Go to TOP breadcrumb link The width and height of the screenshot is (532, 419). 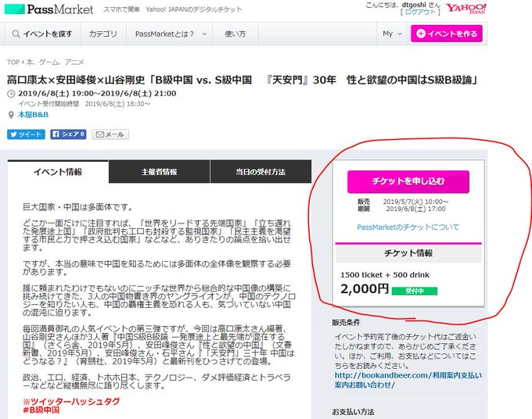coord(13,63)
